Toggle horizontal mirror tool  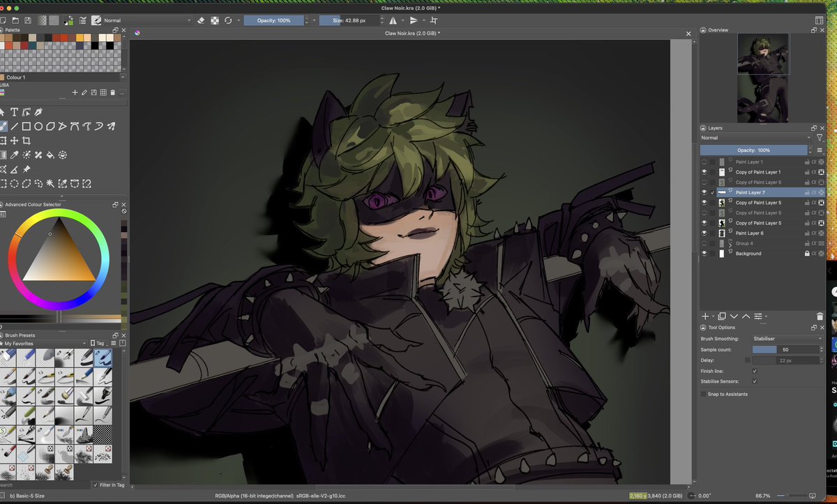[393, 20]
